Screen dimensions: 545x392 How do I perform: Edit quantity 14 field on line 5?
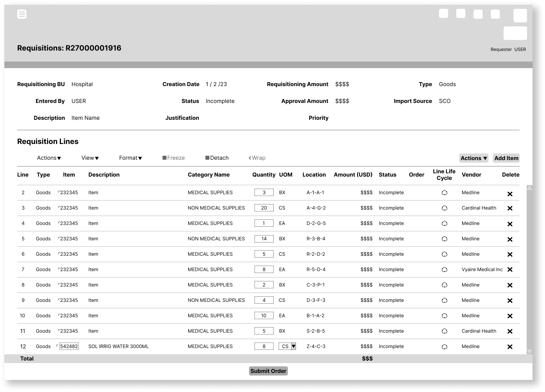pos(264,238)
